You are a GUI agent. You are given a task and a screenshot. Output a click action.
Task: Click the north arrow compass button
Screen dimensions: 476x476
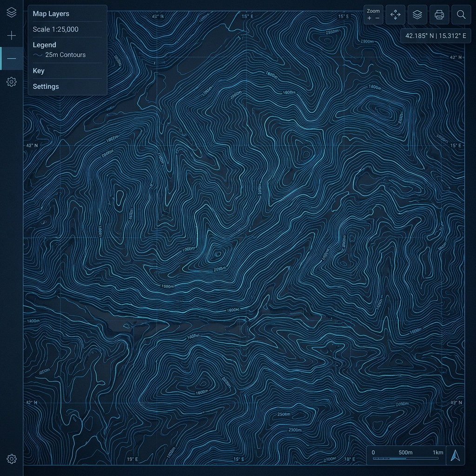455,456
